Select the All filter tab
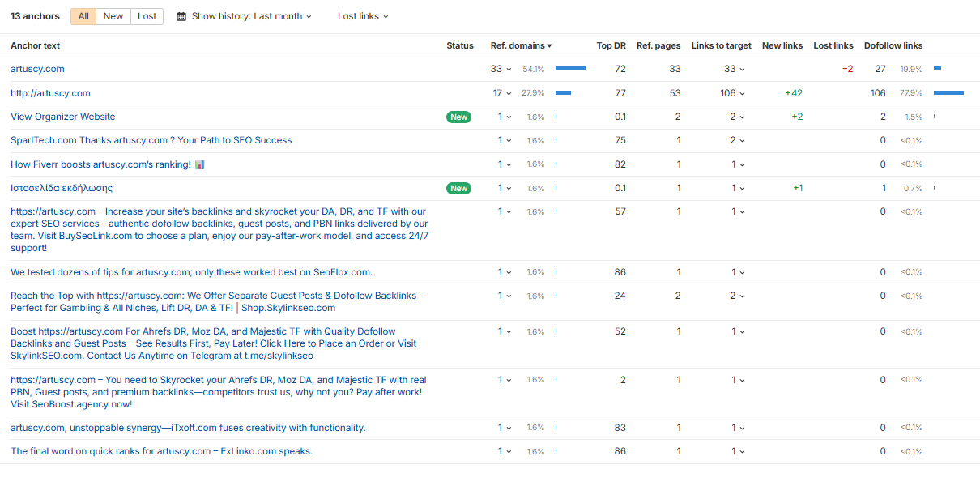The height and width of the screenshot is (482, 980). tap(83, 16)
